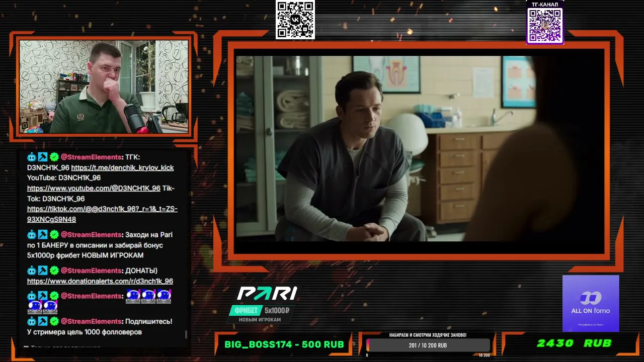Click the ФРИБЕТ badge under PARI
644x362 pixels.
(x=245, y=310)
